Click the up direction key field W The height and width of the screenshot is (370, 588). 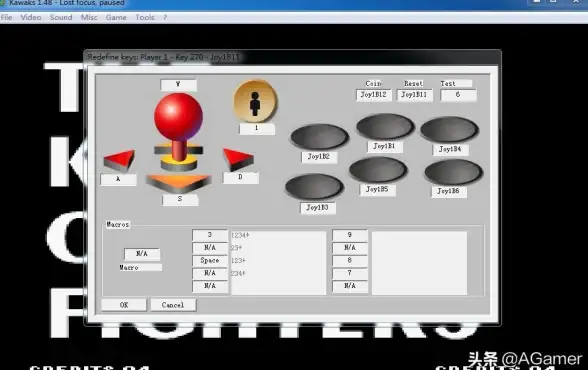[x=178, y=85]
